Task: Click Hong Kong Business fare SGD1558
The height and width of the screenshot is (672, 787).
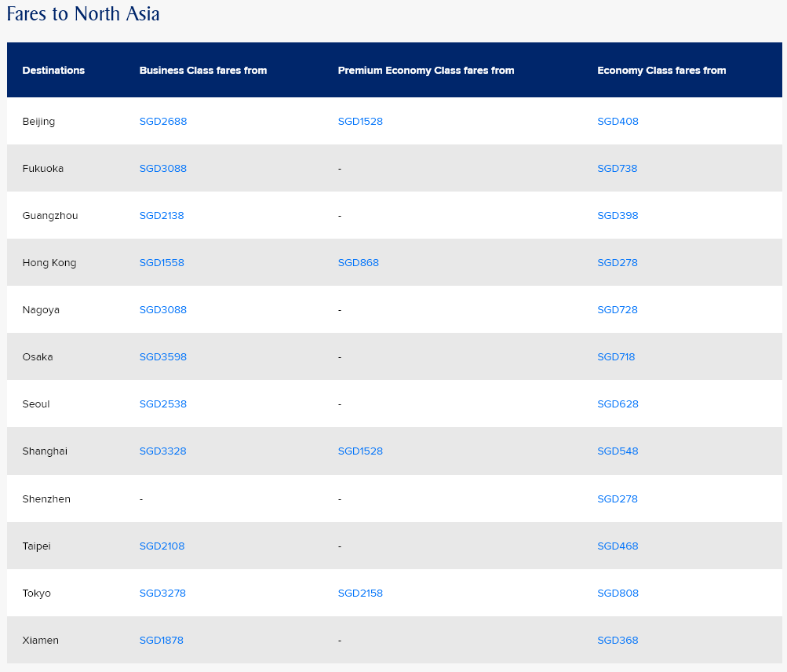Action: click(162, 263)
